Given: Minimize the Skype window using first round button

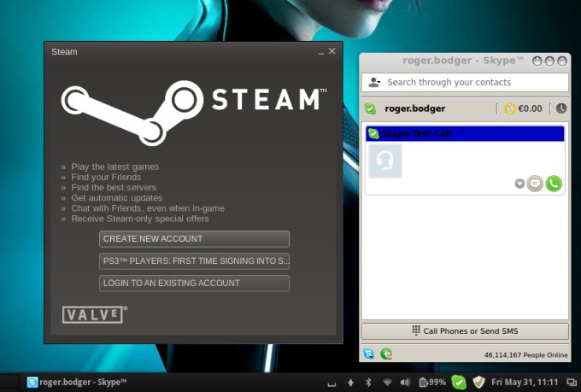Looking at the screenshot, I should point(537,61).
